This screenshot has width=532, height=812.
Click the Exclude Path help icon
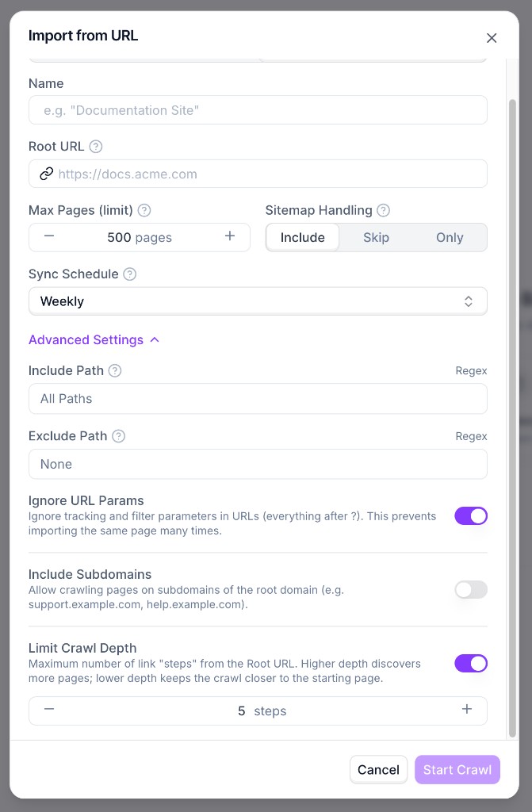point(119,436)
